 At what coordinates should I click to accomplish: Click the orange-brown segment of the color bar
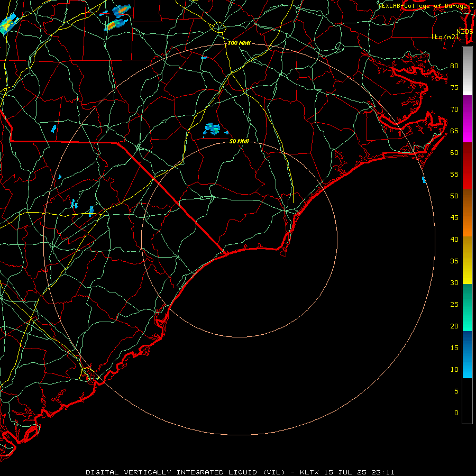click(467, 213)
